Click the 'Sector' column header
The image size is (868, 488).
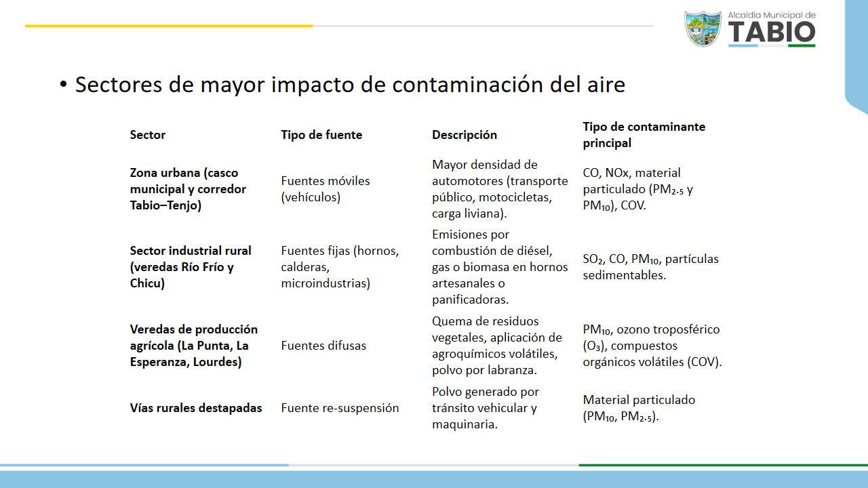(148, 135)
